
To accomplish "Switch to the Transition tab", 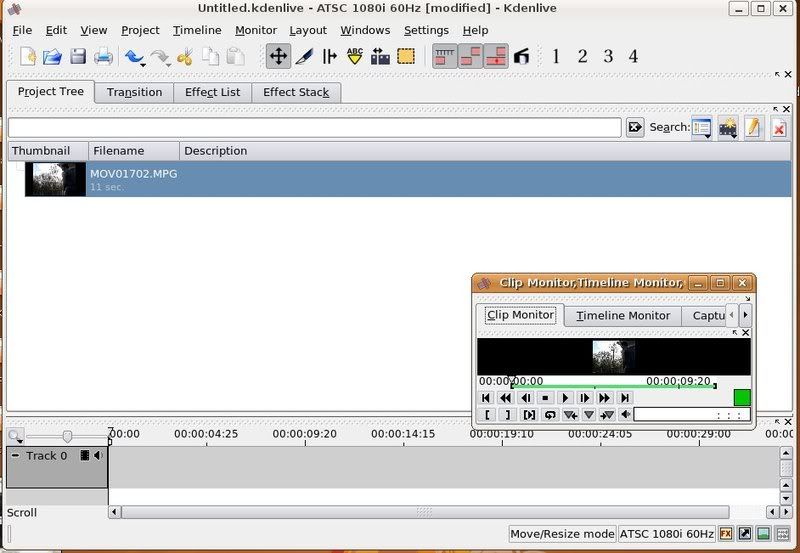I will 134,92.
